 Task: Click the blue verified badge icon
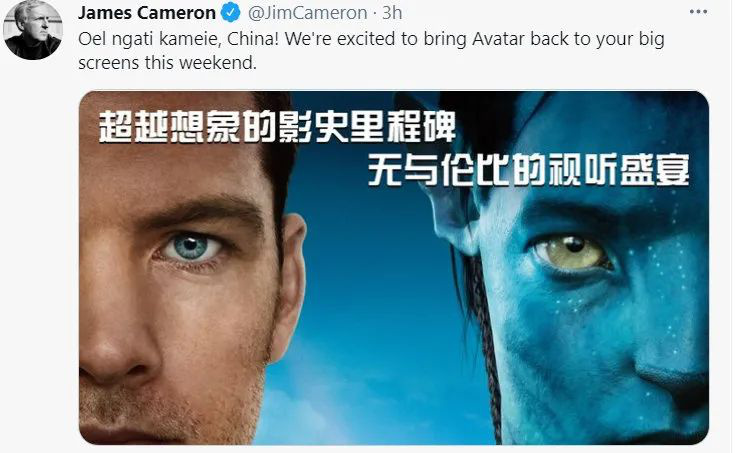coord(231,13)
